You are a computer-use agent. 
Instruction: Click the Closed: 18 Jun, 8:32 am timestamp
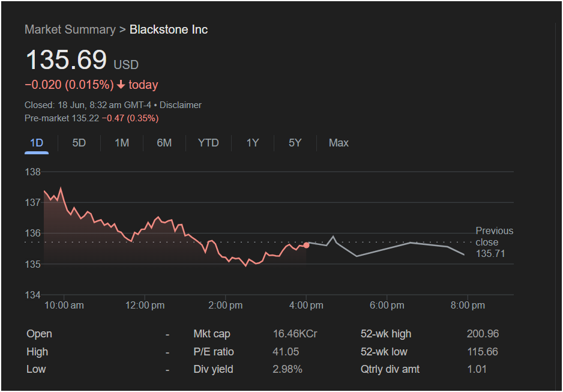[x=88, y=105]
